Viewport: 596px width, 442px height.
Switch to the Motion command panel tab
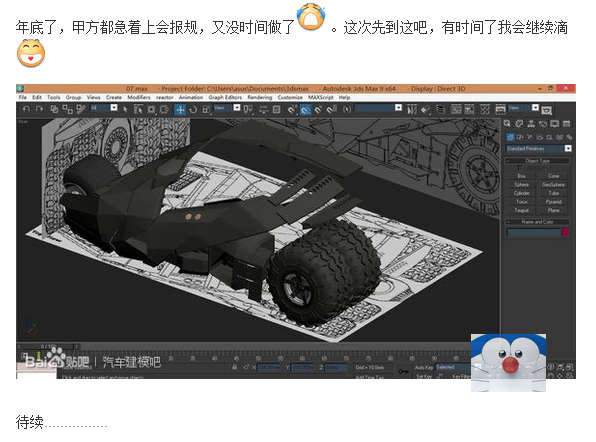click(543, 124)
